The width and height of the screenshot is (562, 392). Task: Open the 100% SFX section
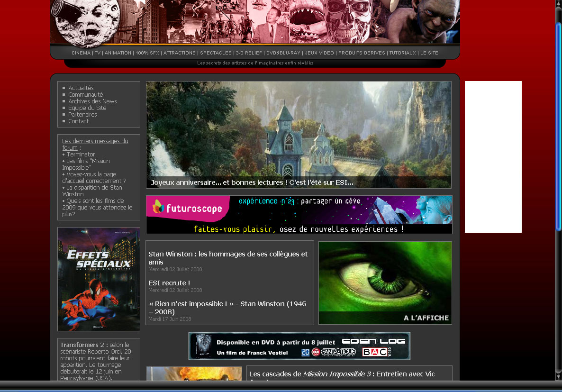coord(147,53)
